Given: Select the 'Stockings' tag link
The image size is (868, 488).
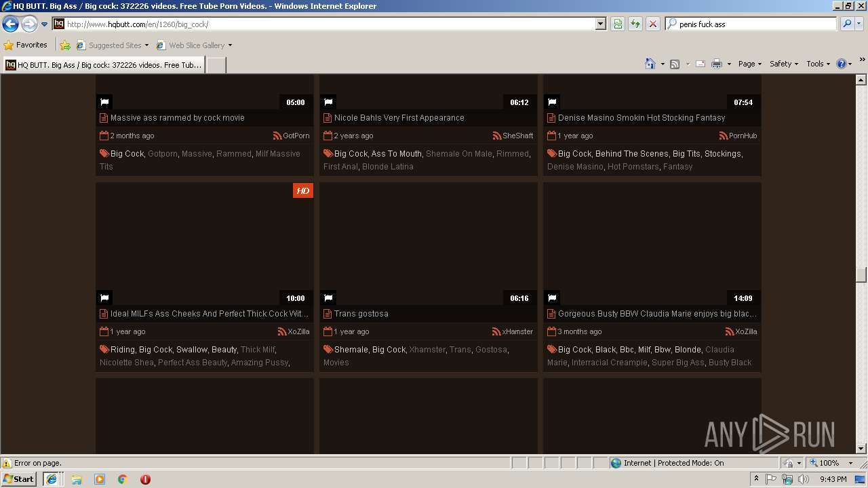Looking at the screenshot, I should click(723, 154).
